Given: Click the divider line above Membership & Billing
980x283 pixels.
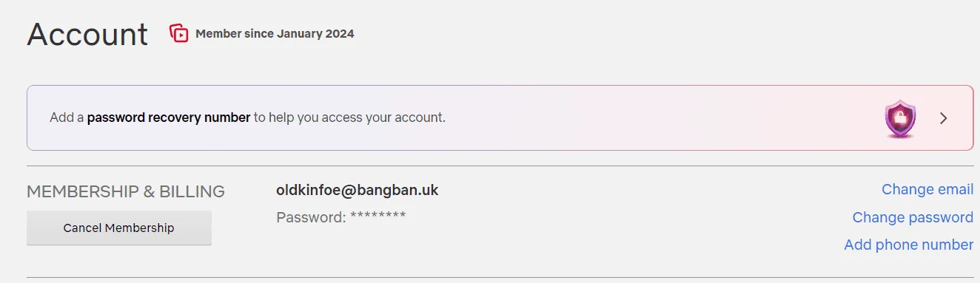Looking at the screenshot, I should (500, 166).
